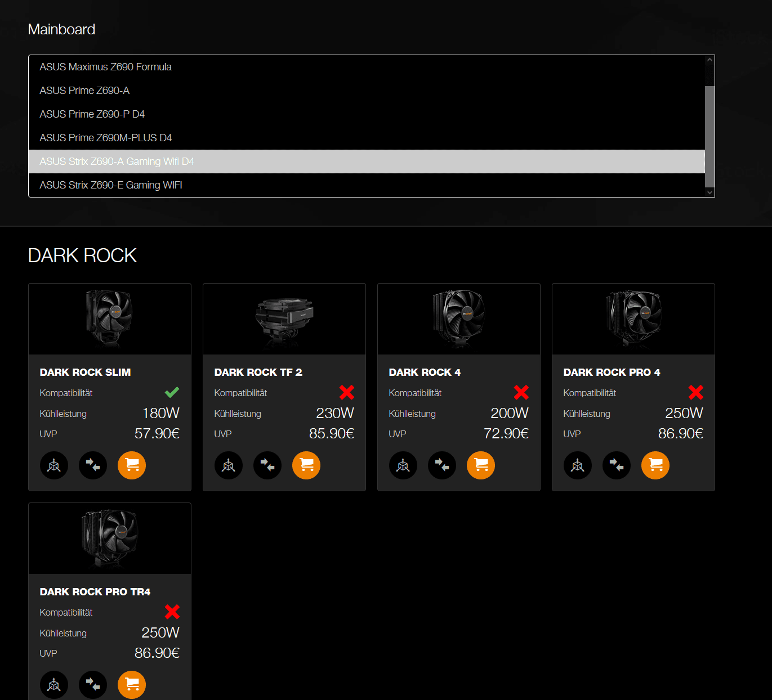The width and height of the screenshot is (772, 700).
Task: Select ASUS Strix Z690-A Gaming Wifi D4
Action: [367, 161]
